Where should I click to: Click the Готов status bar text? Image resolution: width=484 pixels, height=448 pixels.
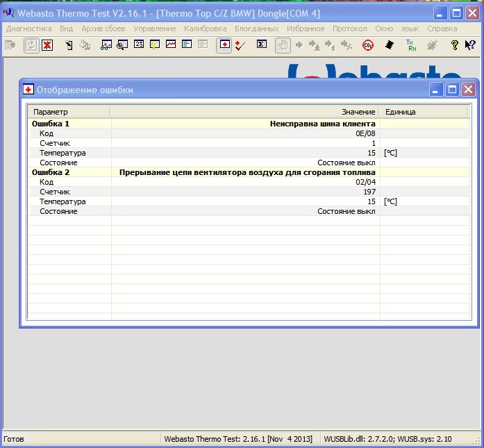[14, 439]
